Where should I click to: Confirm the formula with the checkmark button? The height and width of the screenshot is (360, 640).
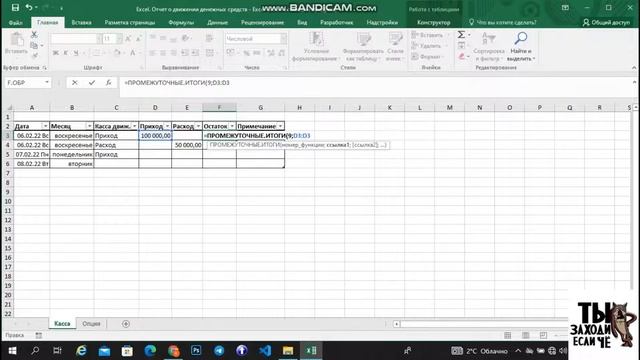coord(92,82)
